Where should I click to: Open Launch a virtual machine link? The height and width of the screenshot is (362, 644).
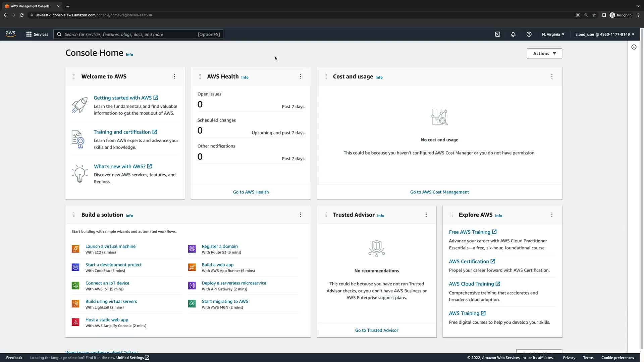110,246
